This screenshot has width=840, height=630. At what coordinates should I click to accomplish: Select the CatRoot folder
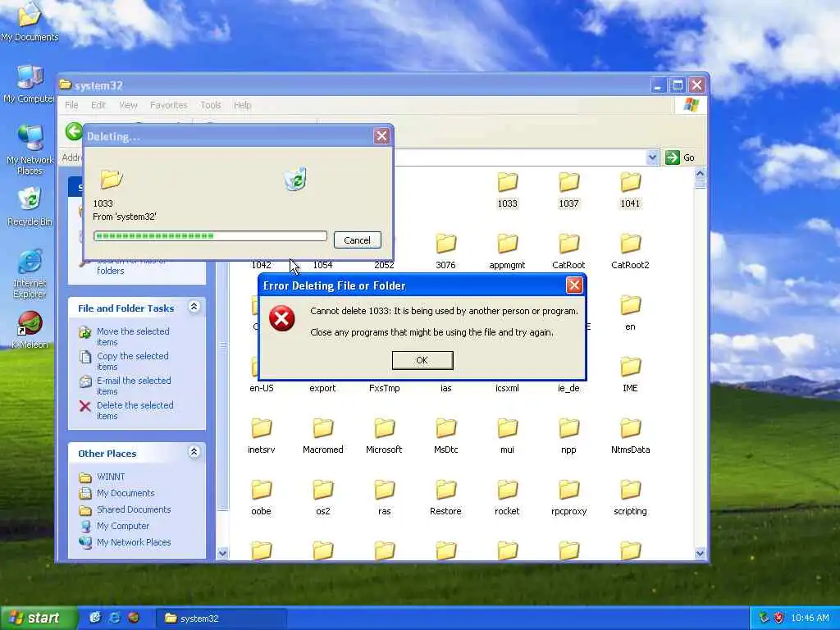tap(569, 251)
